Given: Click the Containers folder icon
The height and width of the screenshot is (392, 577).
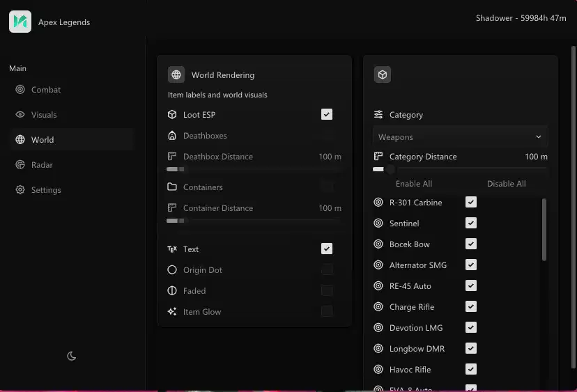Looking at the screenshot, I should (x=172, y=187).
